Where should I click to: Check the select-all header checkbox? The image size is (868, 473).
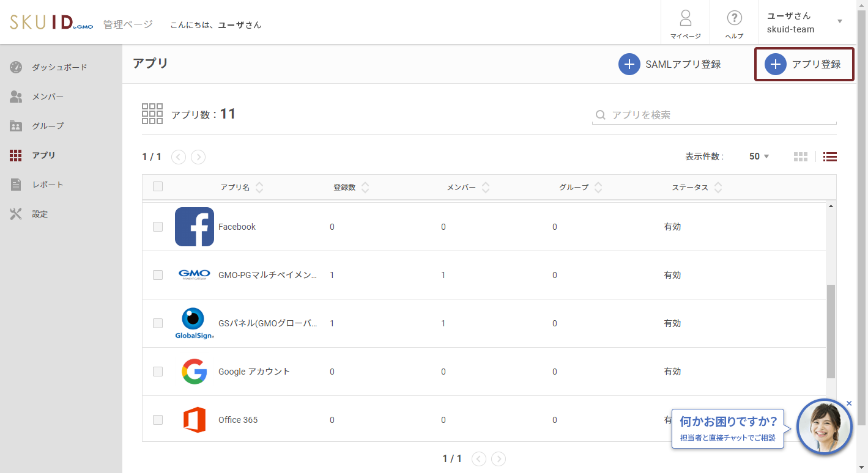(x=158, y=187)
